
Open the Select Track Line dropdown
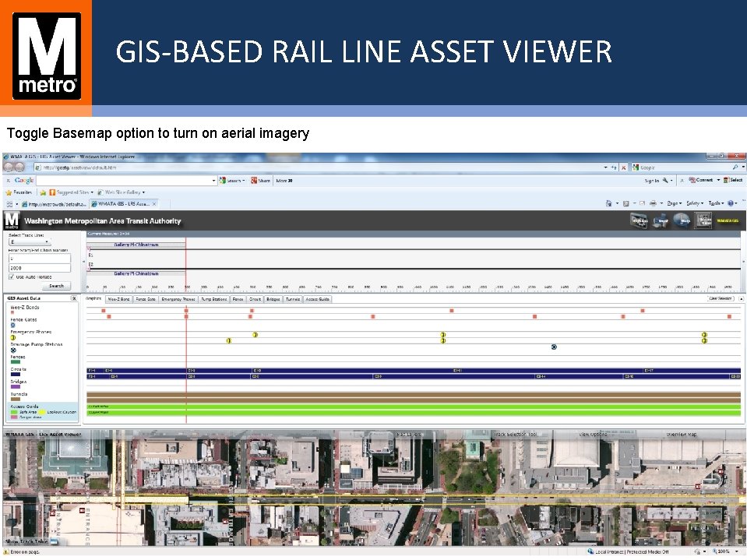click(x=30, y=242)
